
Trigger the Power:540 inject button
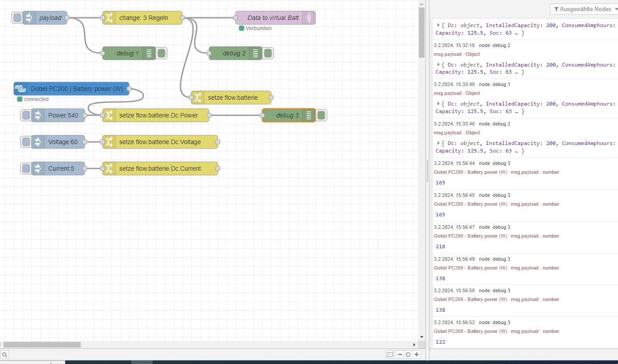pos(26,115)
